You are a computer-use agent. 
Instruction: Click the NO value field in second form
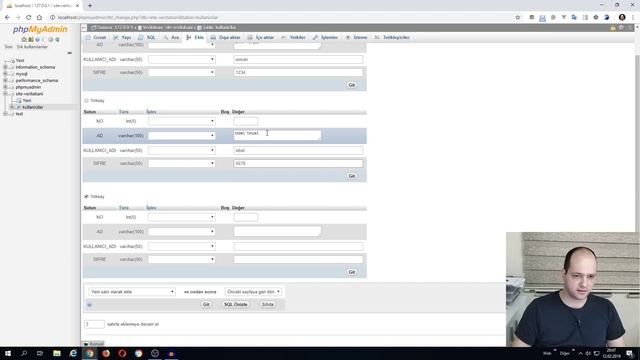coord(246,121)
